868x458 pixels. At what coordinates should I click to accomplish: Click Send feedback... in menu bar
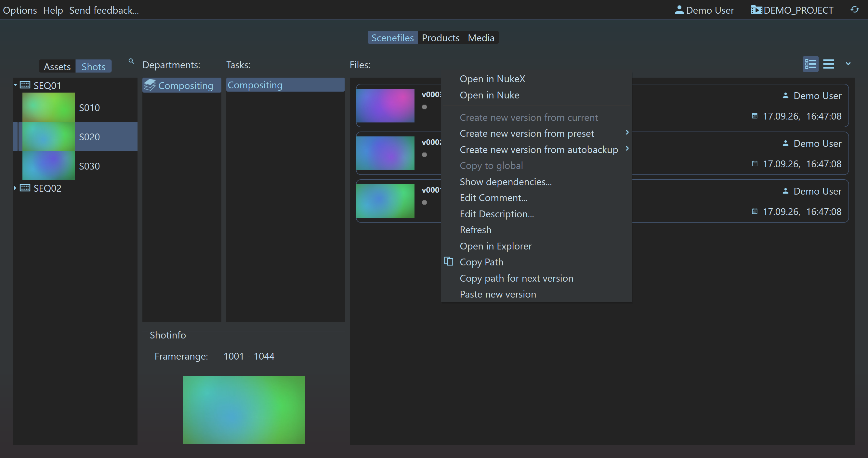tap(104, 10)
